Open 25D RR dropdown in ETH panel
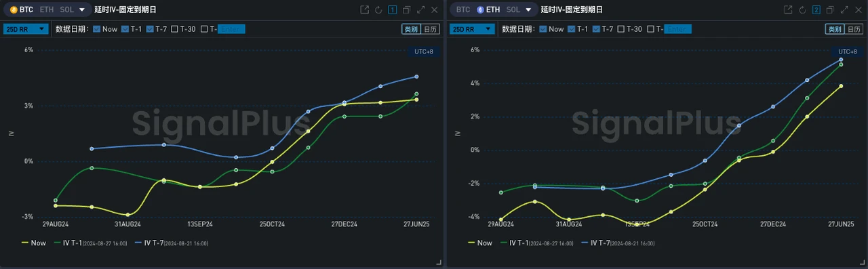 (472, 29)
